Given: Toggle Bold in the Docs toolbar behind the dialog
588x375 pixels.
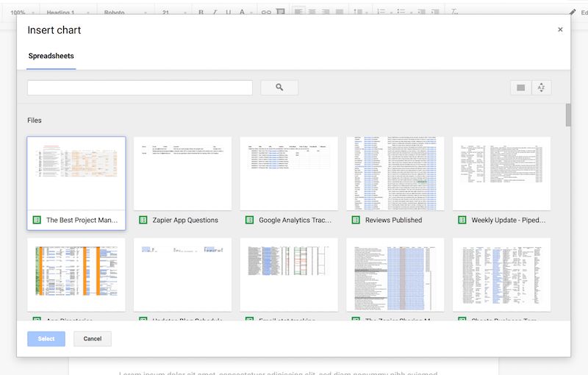Looking at the screenshot, I should (201, 12).
